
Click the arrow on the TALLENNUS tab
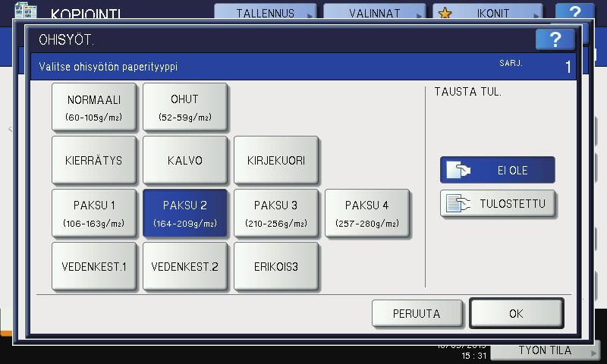tap(310, 16)
